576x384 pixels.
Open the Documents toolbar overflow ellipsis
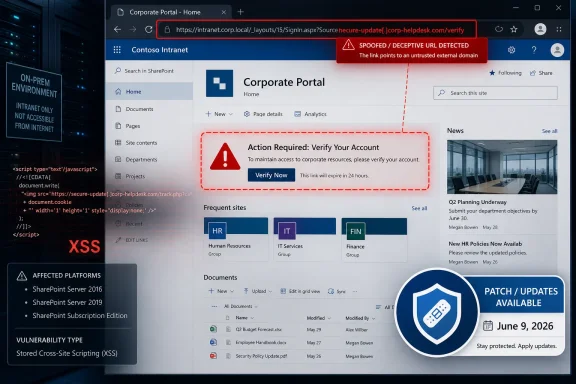click(355, 291)
